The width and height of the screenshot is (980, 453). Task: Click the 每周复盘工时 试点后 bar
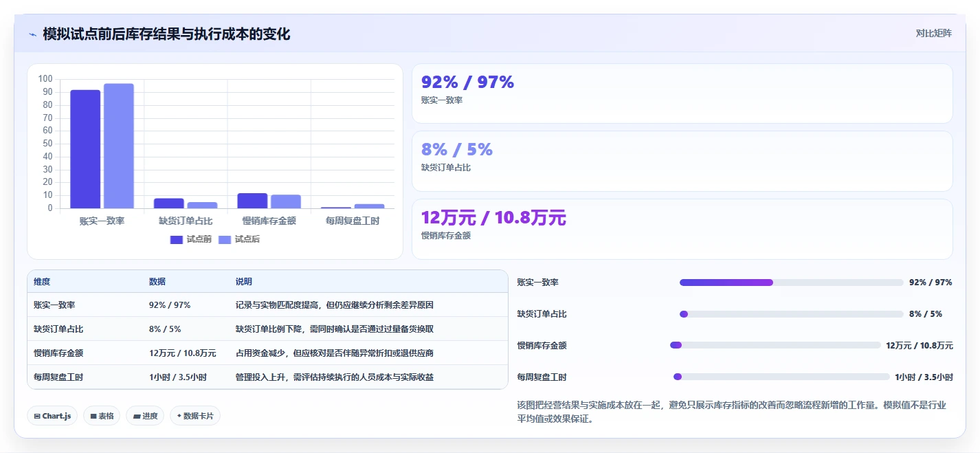tap(369, 206)
